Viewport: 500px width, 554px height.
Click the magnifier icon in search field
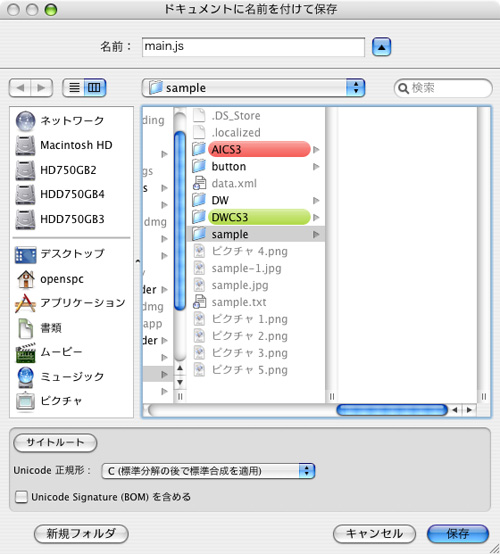(403, 88)
